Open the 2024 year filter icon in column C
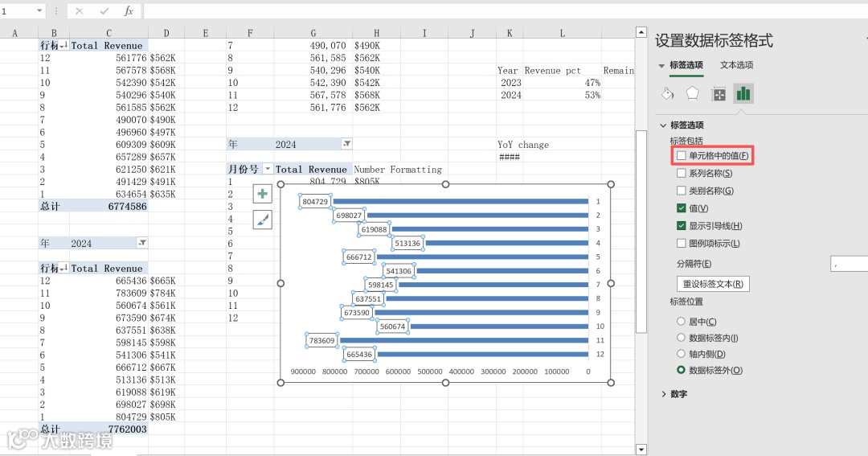The image size is (868, 456). pos(142,243)
